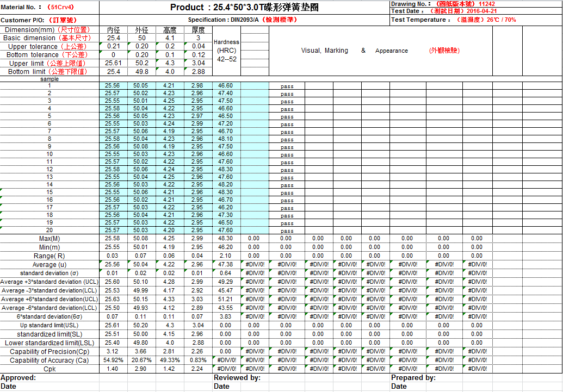Viewport: 563px width, 392px height.
Task: Click the Reviewed by: signature cell
Action: [x=237, y=377]
